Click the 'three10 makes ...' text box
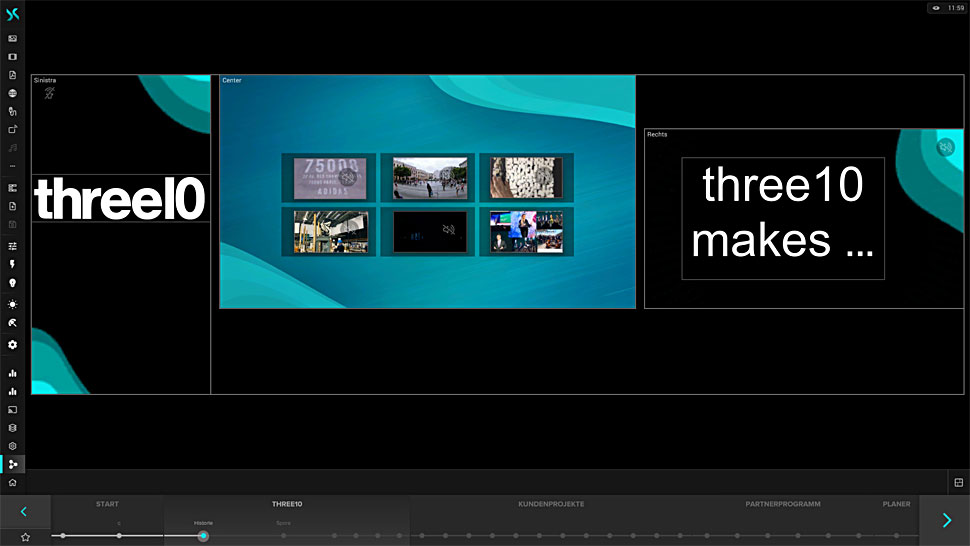This screenshot has height=546, width=970. click(783, 218)
